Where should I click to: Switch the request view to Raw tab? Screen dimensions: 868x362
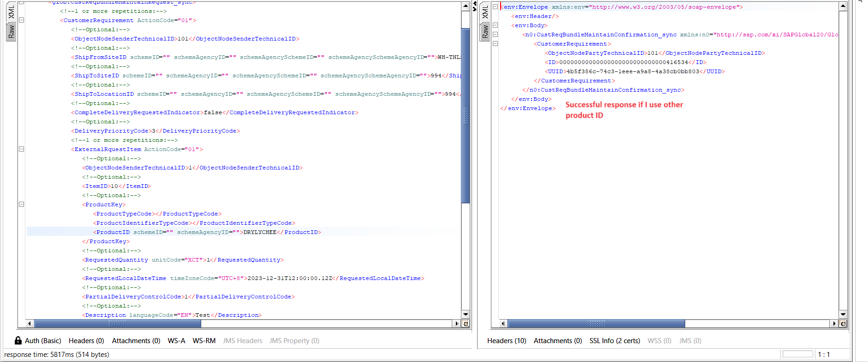click(x=11, y=31)
